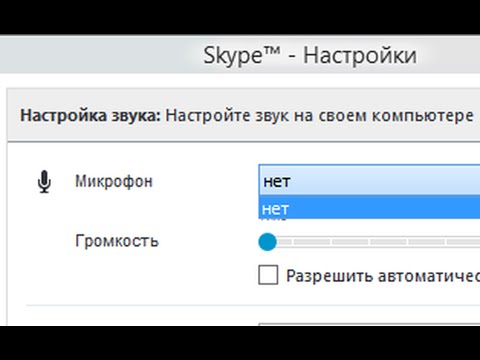Click the rightmost visible volume track segment

(464, 242)
